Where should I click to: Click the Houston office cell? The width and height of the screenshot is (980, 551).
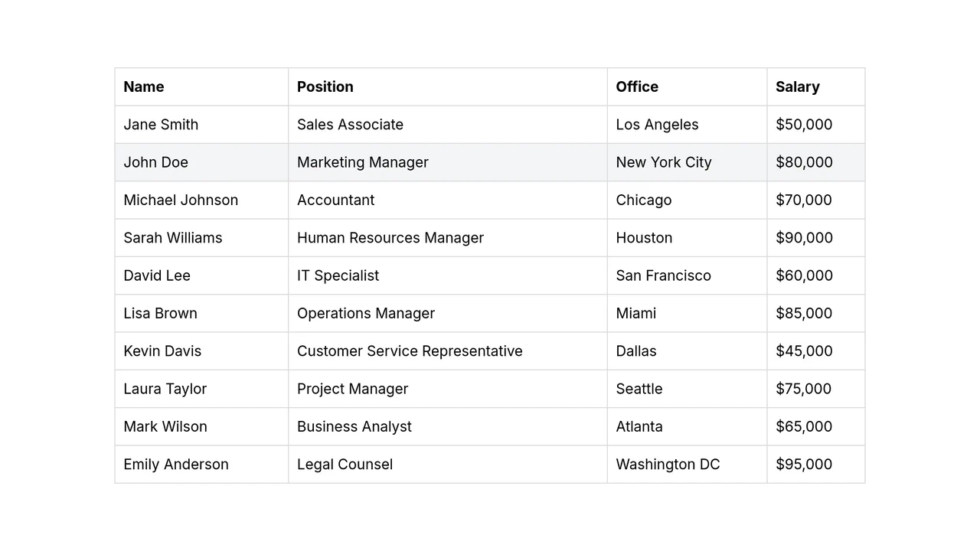point(688,238)
